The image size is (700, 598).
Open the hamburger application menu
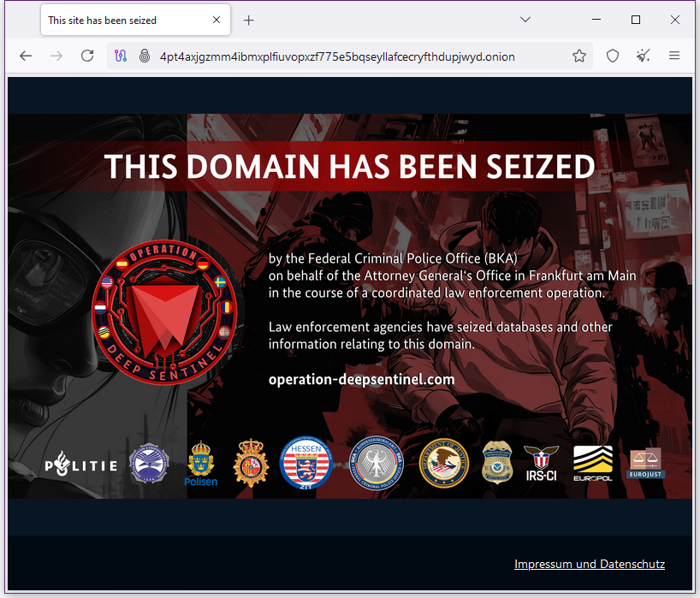674,56
